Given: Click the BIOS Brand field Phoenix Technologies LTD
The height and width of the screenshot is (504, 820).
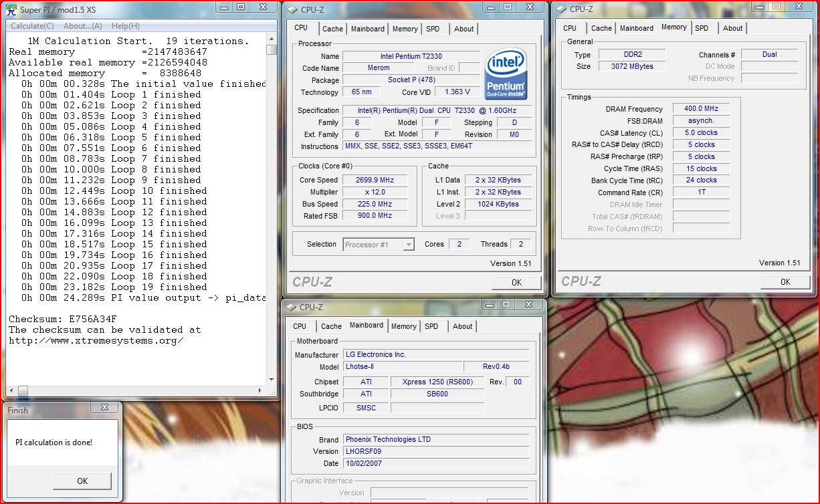Looking at the screenshot, I should pos(436,439).
